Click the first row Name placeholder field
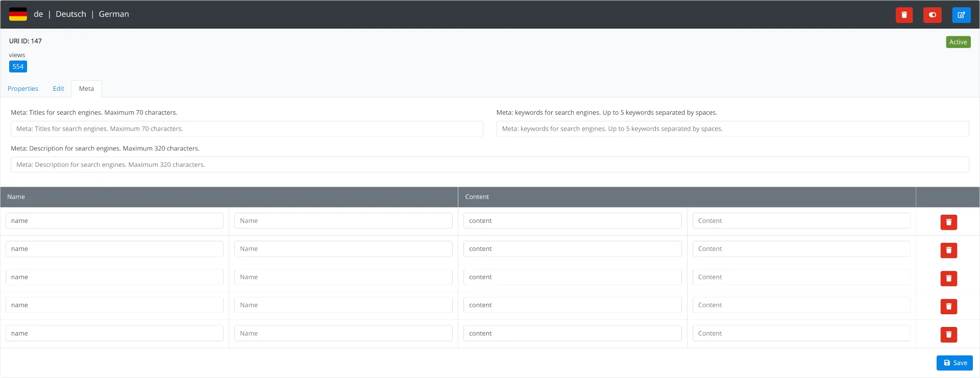Image resolution: width=980 pixels, height=378 pixels. 344,221
